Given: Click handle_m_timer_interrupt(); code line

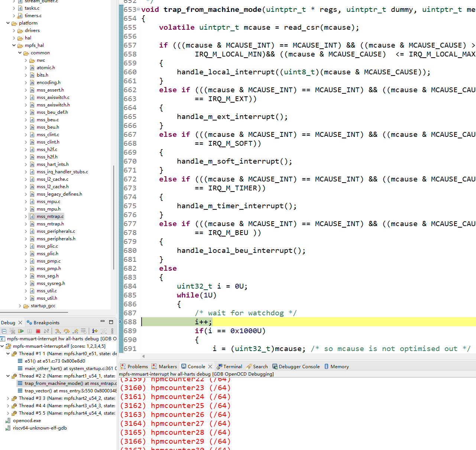Looking at the screenshot, I should [x=237, y=206].
